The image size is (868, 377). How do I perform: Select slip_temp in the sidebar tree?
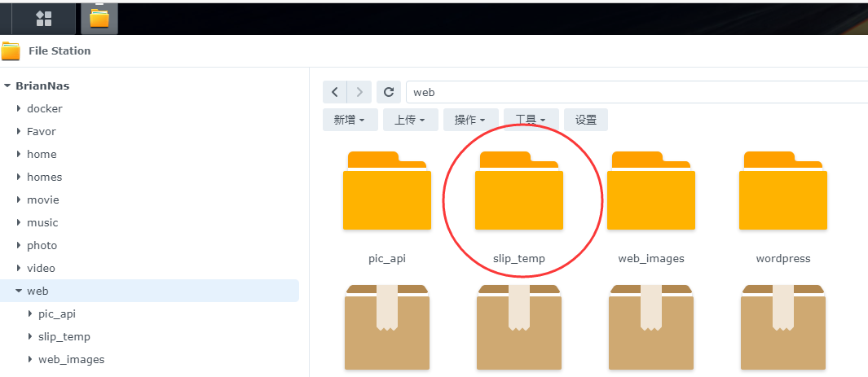[x=64, y=336]
